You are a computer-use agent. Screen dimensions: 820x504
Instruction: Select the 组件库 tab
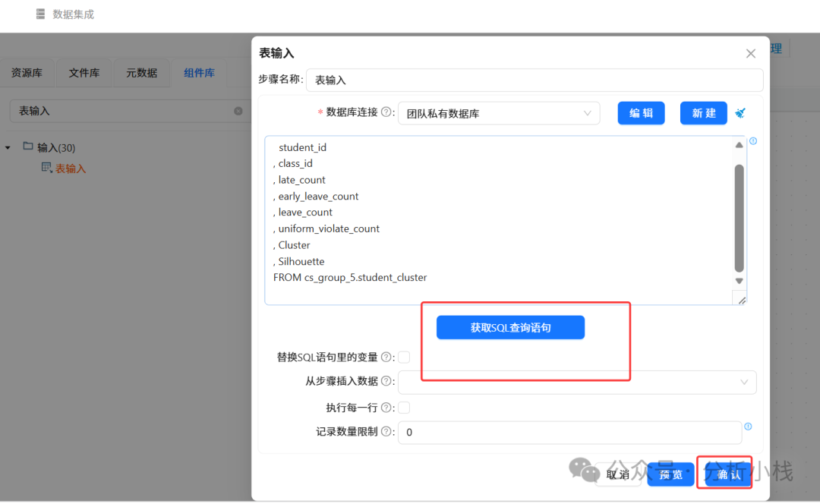tap(199, 73)
